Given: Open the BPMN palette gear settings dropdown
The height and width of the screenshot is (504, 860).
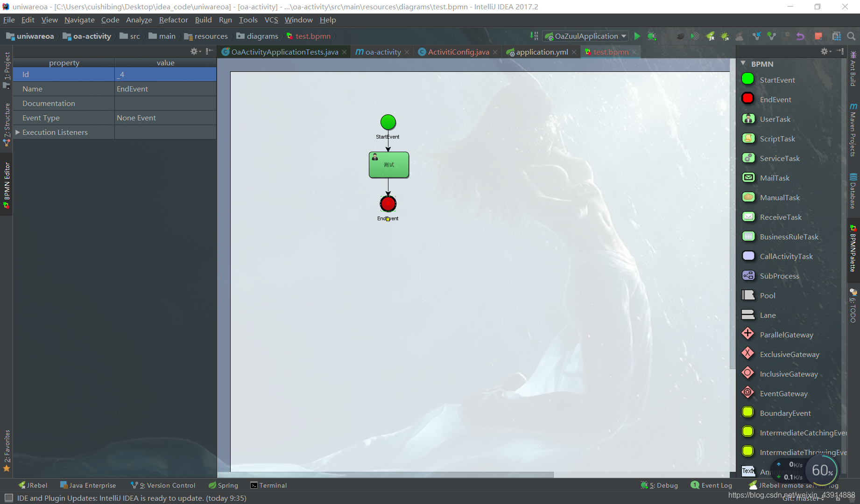Looking at the screenshot, I should tap(826, 51).
